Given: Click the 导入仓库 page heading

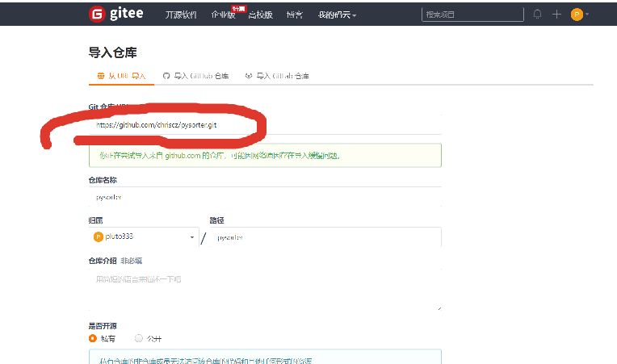Looking at the screenshot, I should coord(112,52).
